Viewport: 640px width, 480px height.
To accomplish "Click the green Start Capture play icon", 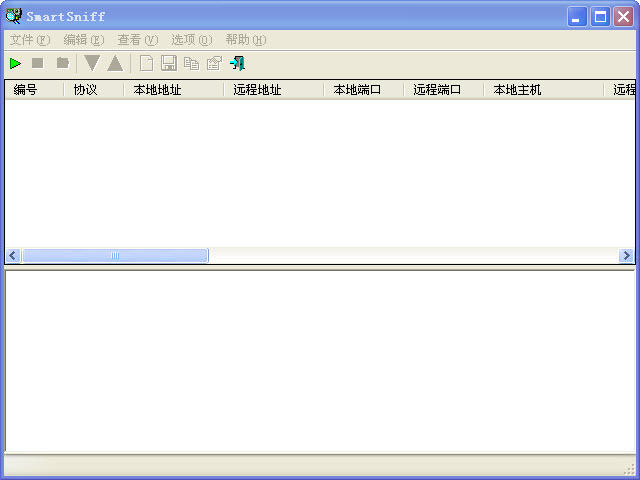I will tap(15, 63).
